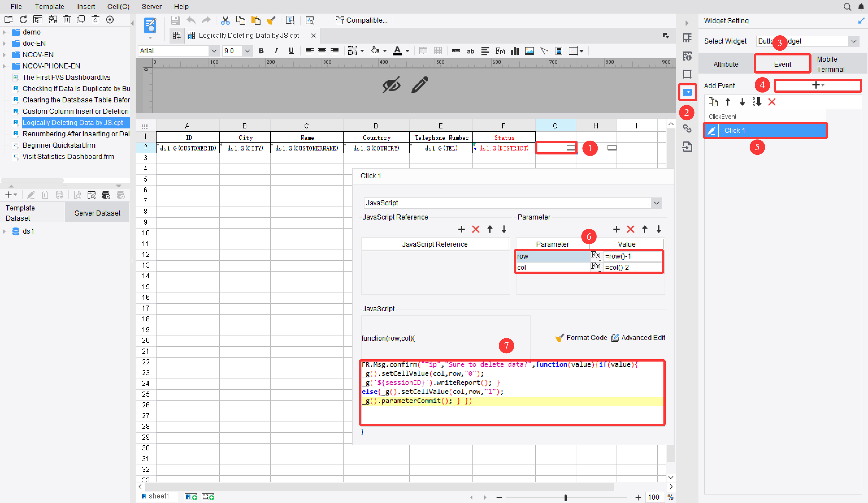Click the image insert icon
Viewport: 868px width, 503px height.
(x=530, y=51)
